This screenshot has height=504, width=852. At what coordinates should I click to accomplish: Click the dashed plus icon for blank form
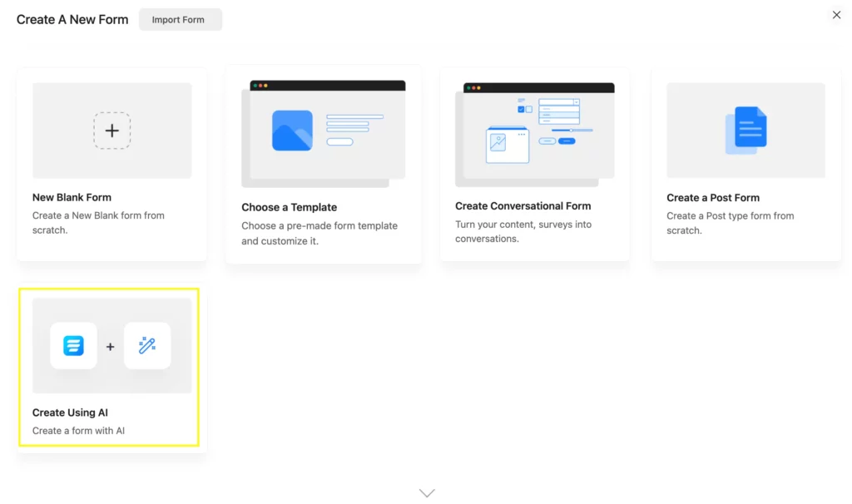tap(112, 131)
